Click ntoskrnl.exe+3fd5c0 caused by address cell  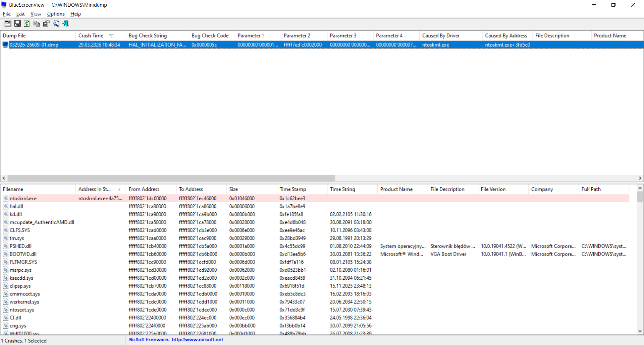[x=507, y=45]
